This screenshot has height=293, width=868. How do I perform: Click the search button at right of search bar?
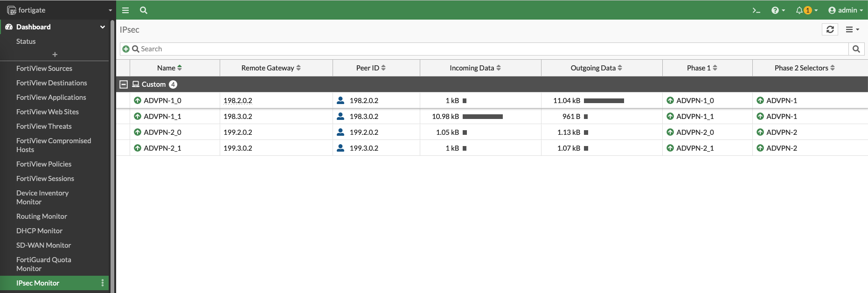click(x=856, y=49)
